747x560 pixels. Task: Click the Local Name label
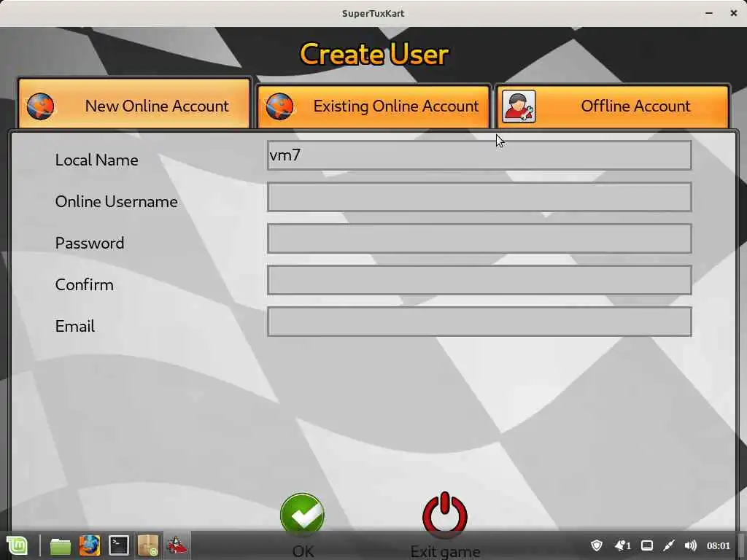(x=97, y=160)
